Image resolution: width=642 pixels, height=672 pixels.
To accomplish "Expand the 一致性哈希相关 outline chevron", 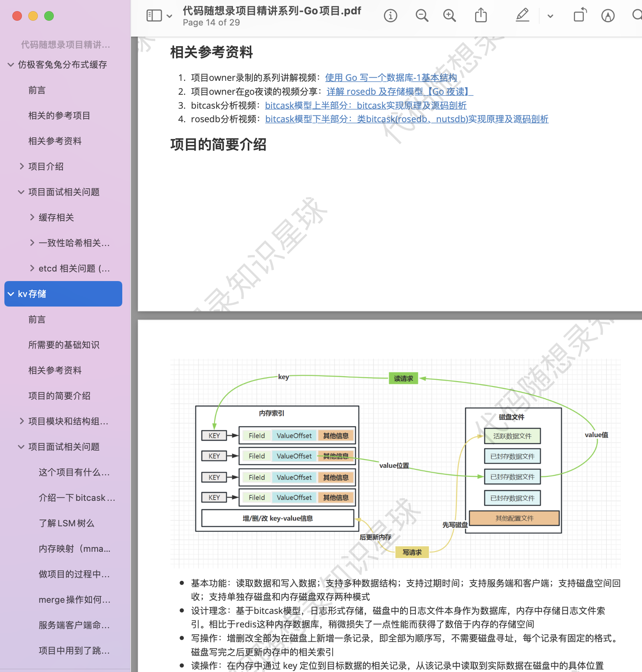I will point(32,243).
